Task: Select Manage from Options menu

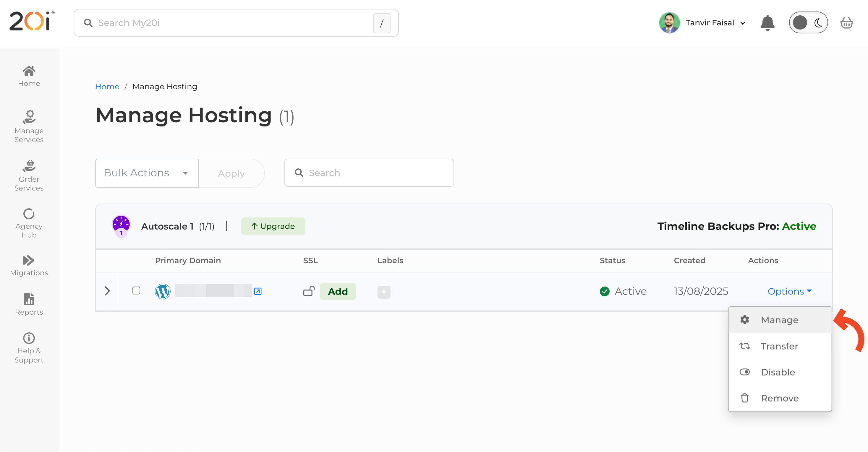Action: tap(780, 320)
